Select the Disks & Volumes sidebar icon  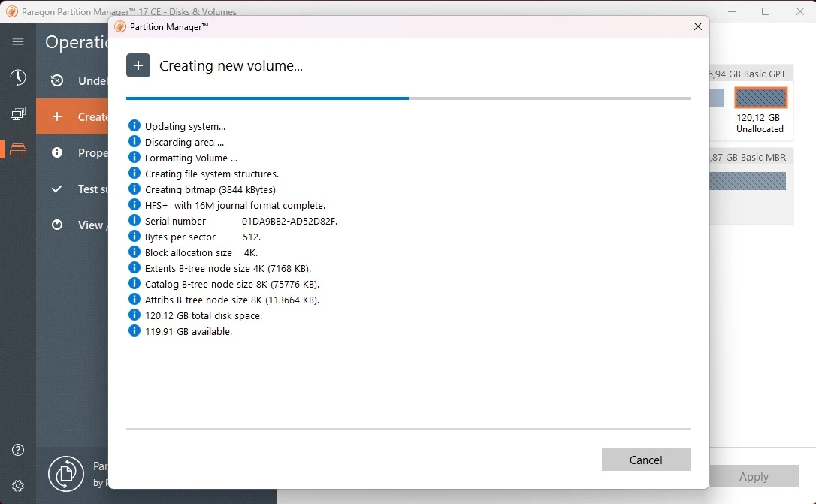[x=18, y=149]
